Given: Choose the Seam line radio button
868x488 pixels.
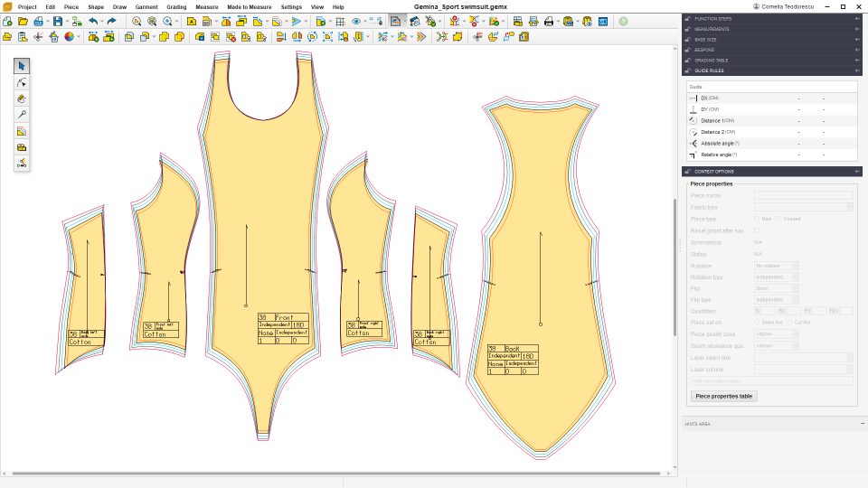Looking at the screenshot, I should (757, 323).
